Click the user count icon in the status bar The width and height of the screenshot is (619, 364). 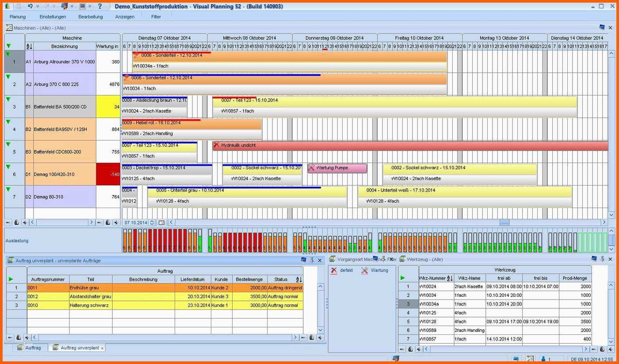point(543,359)
